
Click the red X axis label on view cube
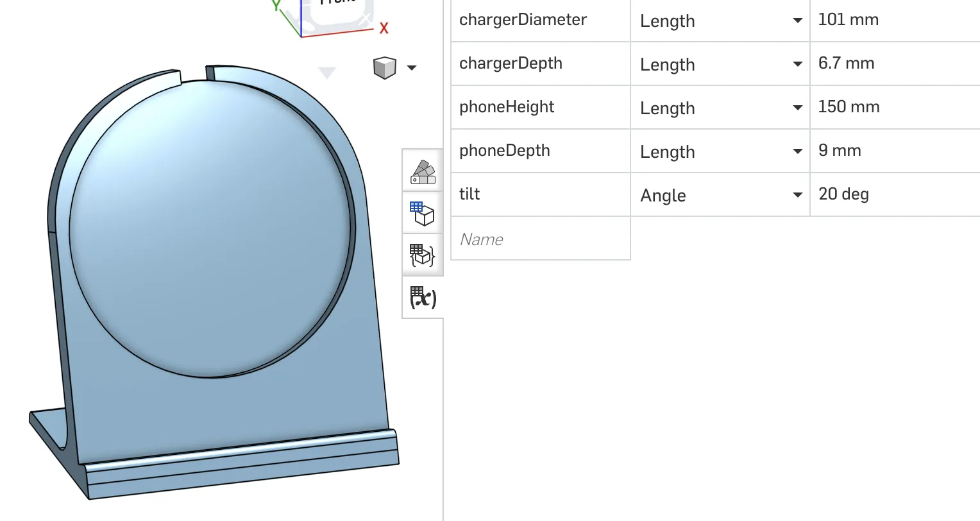click(x=384, y=28)
